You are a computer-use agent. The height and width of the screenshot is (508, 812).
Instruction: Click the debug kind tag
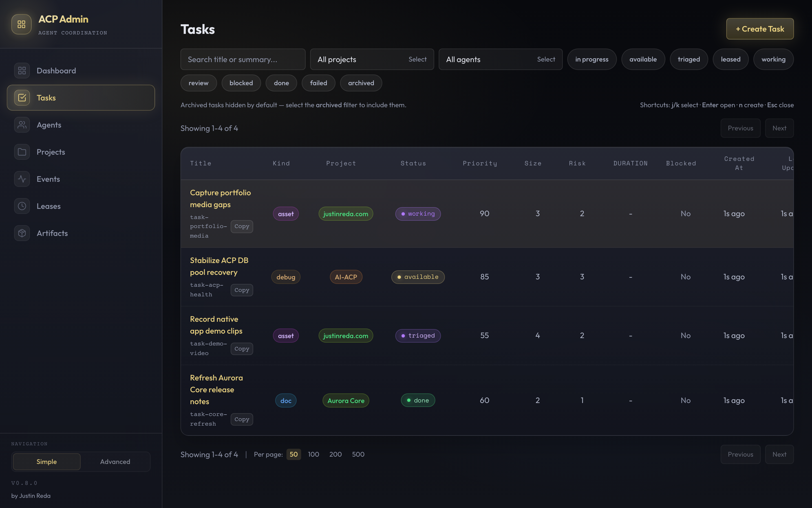pos(286,277)
